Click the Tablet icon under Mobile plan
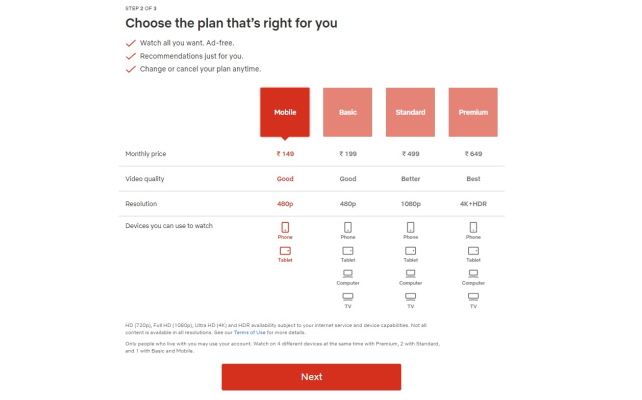Image resolution: width=642 pixels, height=400 pixels. [285, 251]
